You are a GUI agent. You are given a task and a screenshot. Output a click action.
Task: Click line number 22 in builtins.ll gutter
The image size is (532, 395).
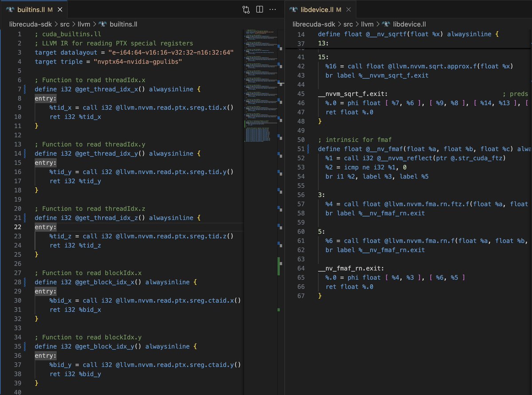(17, 227)
